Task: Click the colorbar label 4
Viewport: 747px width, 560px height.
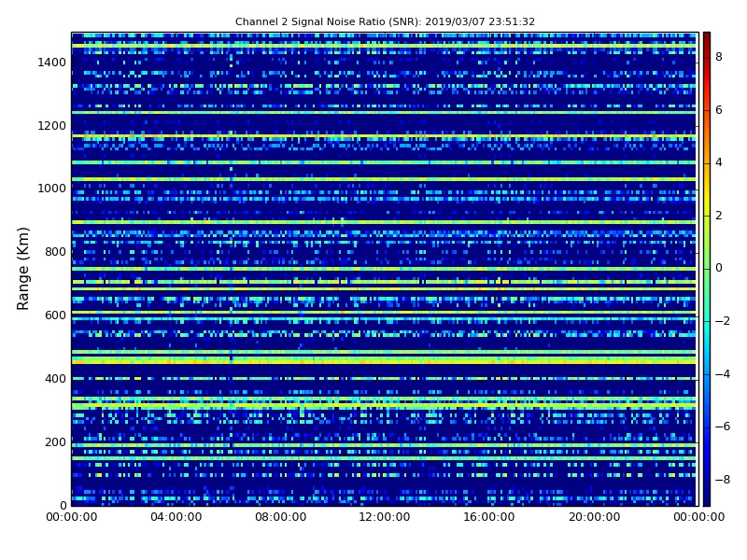Action: point(719,162)
